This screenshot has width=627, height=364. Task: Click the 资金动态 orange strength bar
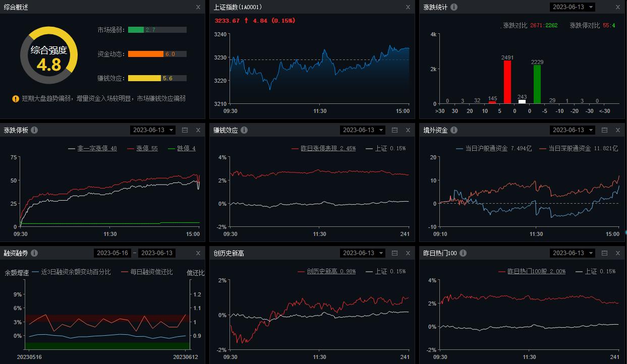coord(146,54)
